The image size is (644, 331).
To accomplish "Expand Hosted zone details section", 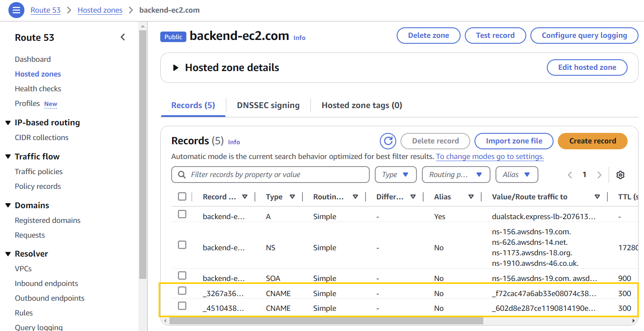I will (176, 68).
